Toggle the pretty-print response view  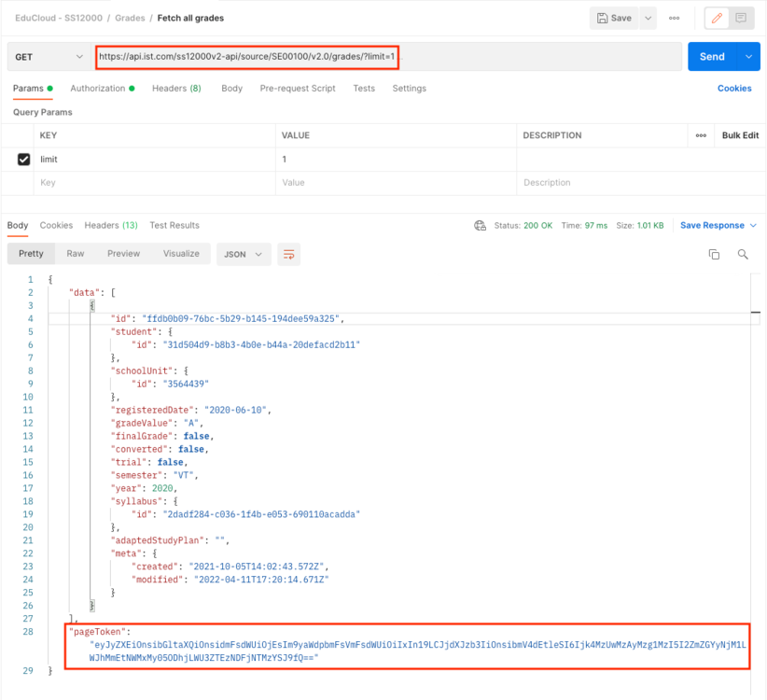pos(31,253)
